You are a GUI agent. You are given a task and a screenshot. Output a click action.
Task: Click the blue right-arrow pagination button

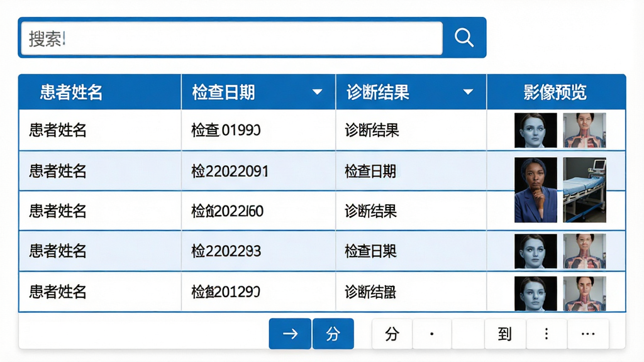[290, 334]
